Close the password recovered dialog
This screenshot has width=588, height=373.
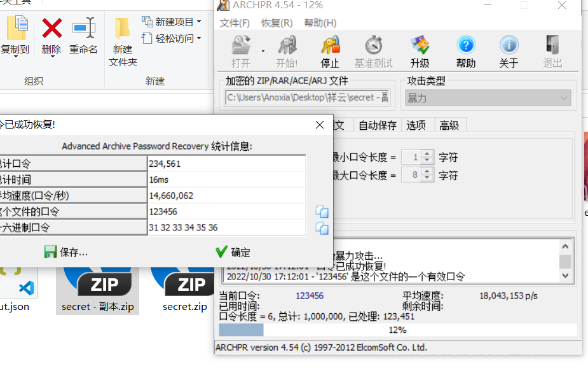320,125
